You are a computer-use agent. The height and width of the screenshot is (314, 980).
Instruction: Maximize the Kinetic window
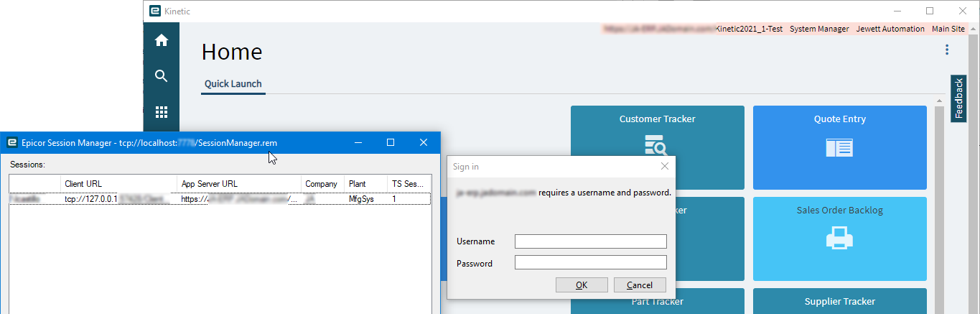point(930,11)
